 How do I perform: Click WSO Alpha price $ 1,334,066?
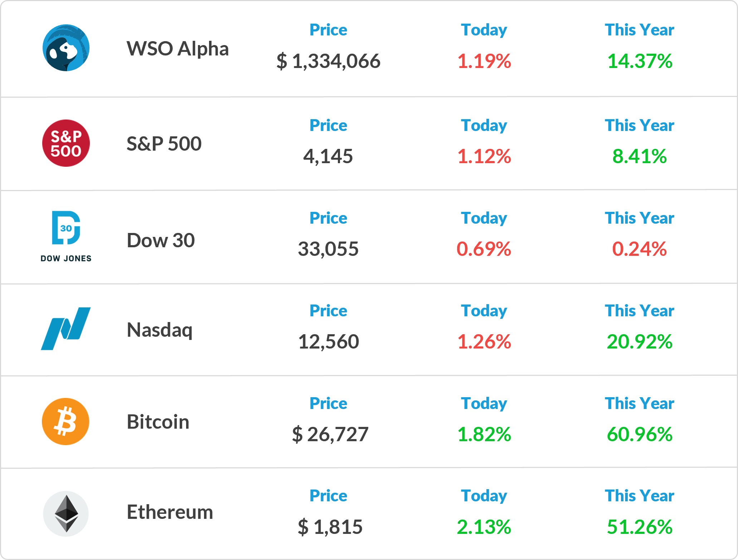click(x=328, y=61)
